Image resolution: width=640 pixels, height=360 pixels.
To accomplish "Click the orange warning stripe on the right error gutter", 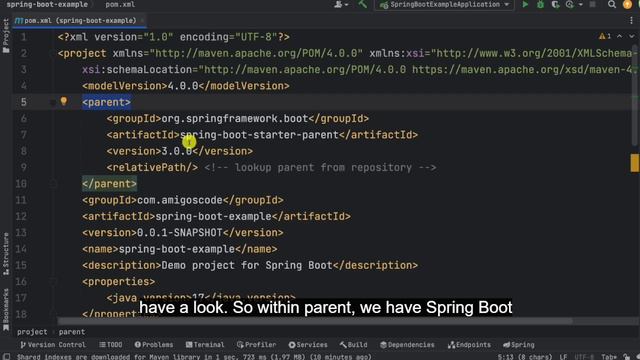I will pyautogui.click(x=635, y=162).
